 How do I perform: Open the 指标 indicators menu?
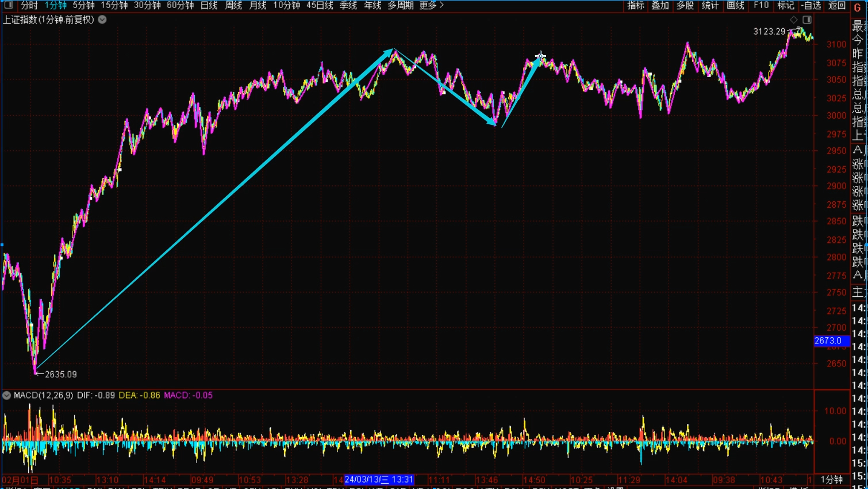click(x=636, y=5)
